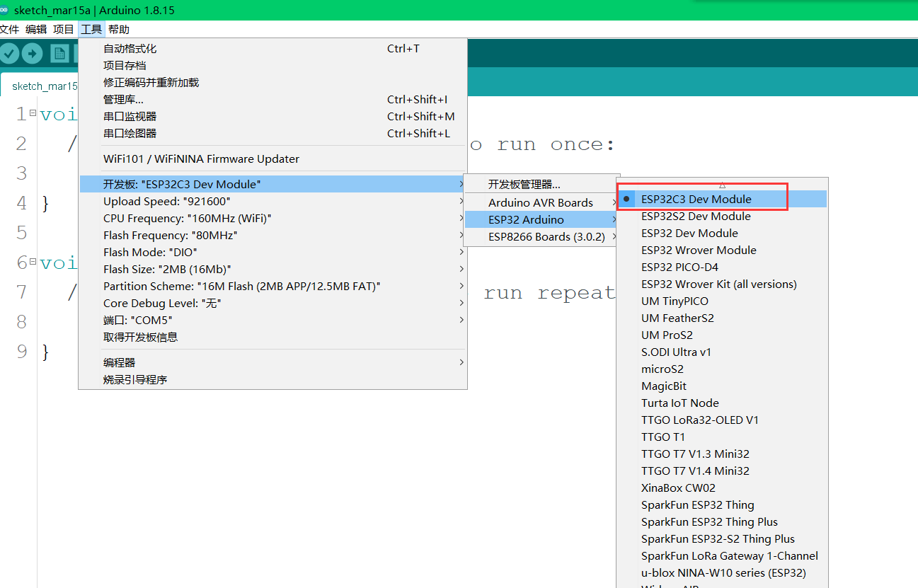Expand the 开发板 ESP32C3 Dev Module submenu
Image resolution: width=918 pixels, height=588 pixels.
coord(272,185)
